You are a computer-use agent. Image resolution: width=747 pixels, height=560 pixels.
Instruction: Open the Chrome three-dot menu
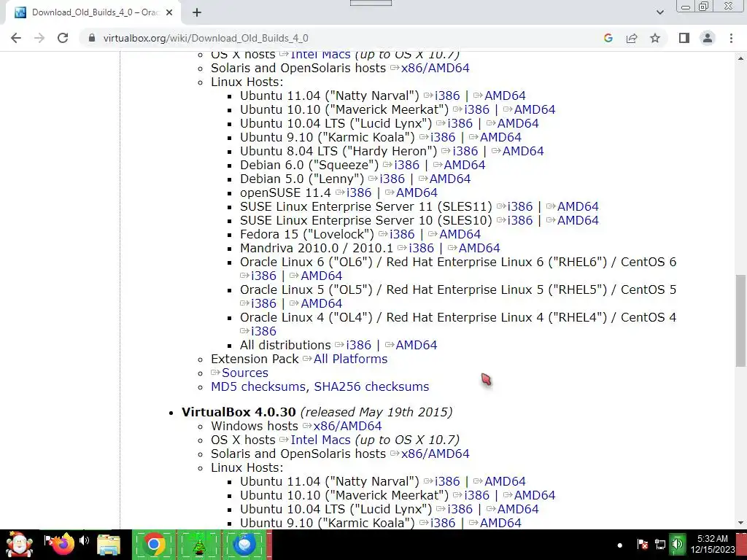tap(731, 38)
